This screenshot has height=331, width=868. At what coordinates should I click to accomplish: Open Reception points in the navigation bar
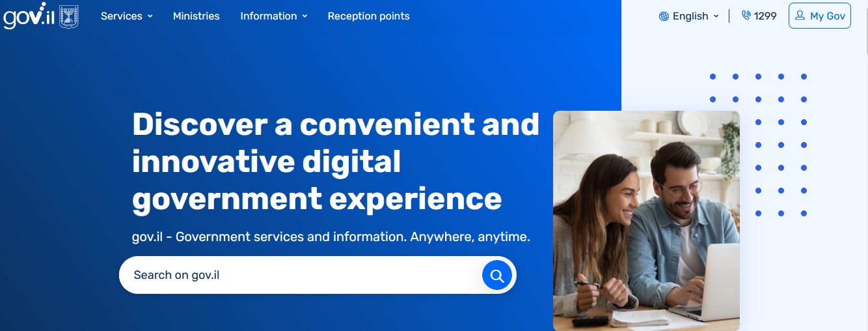tap(368, 16)
